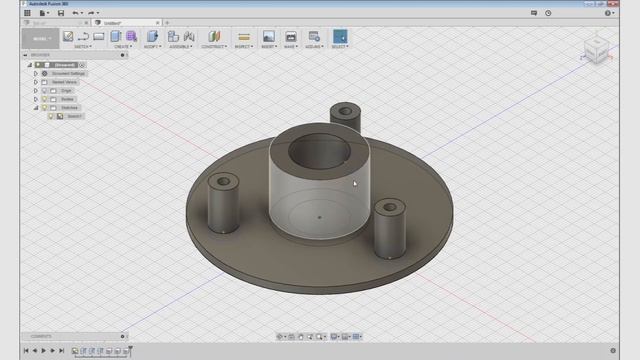Select the Extrude create tool
The height and width of the screenshot is (360, 640).
(x=116, y=36)
